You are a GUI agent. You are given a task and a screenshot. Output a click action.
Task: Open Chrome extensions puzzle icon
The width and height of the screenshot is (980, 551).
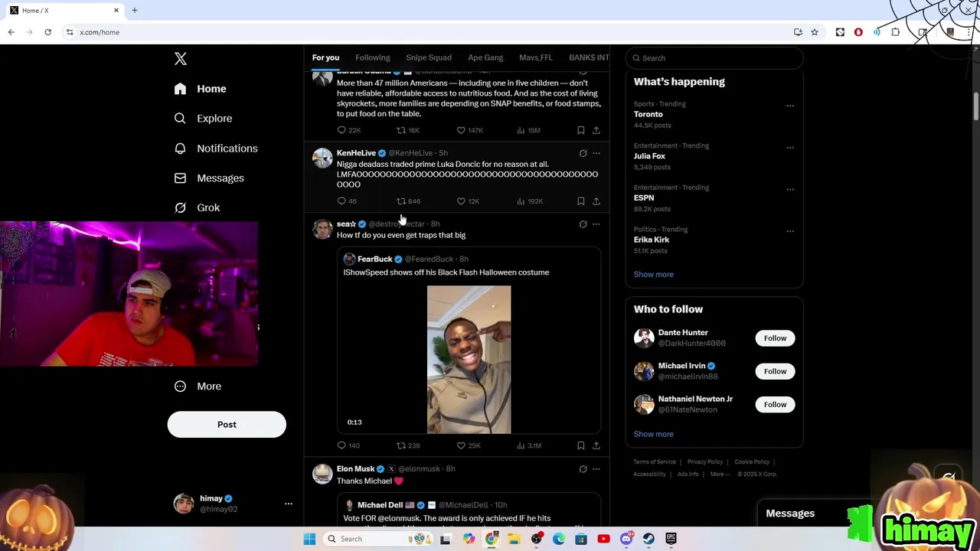[x=895, y=32]
